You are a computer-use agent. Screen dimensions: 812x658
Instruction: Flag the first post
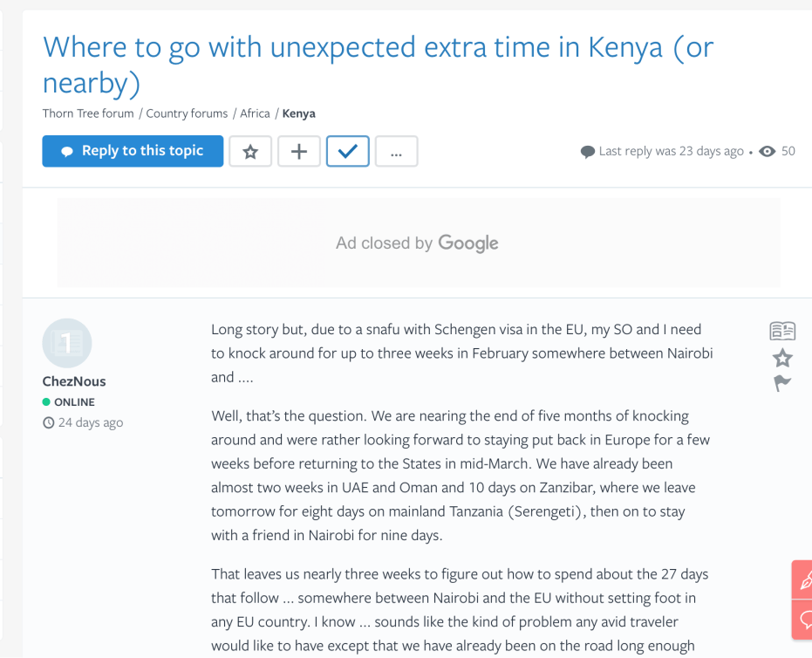click(782, 383)
